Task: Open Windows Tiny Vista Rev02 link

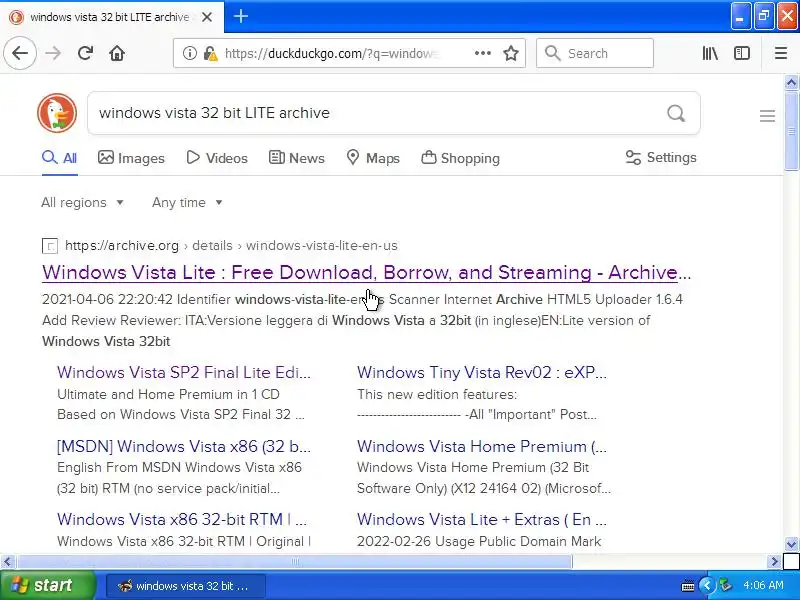Action: pyautogui.click(x=482, y=372)
